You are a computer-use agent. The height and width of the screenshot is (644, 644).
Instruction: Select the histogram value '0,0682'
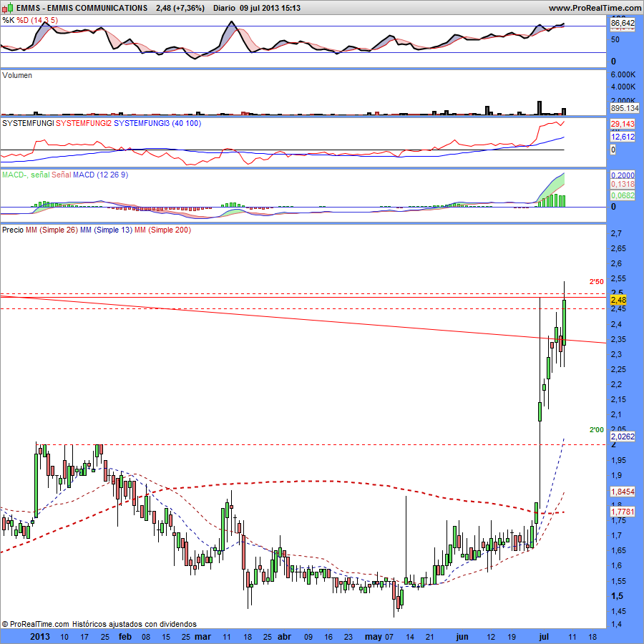(623, 195)
